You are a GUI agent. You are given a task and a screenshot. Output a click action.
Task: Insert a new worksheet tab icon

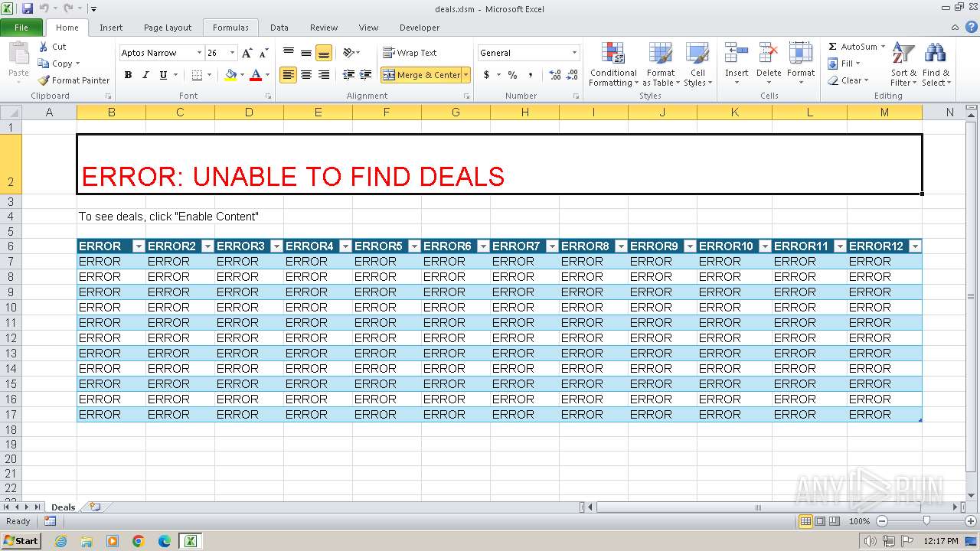[x=95, y=507]
